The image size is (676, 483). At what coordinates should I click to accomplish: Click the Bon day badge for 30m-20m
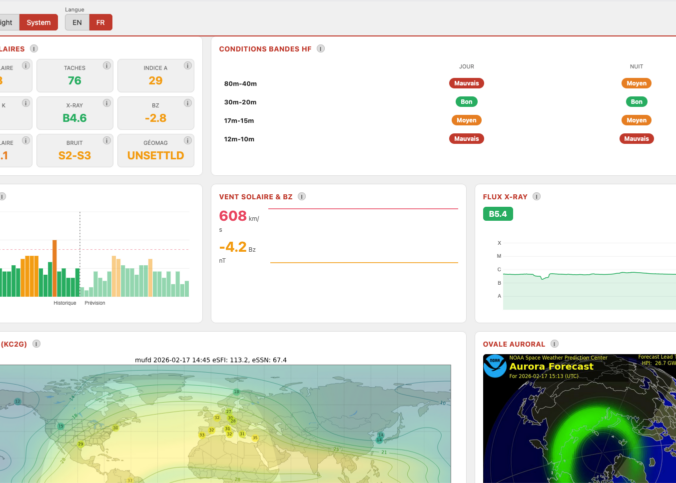pos(466,102)
